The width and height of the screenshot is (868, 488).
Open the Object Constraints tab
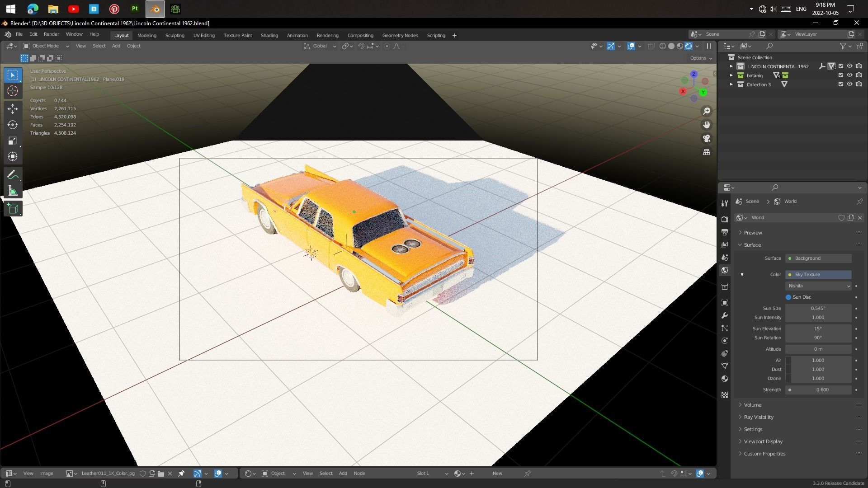click(725, 353)
